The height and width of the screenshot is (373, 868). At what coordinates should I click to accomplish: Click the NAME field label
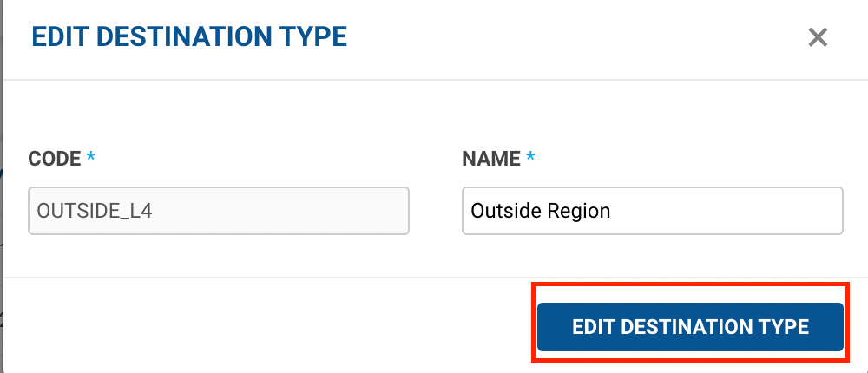(x=491, y=159)
